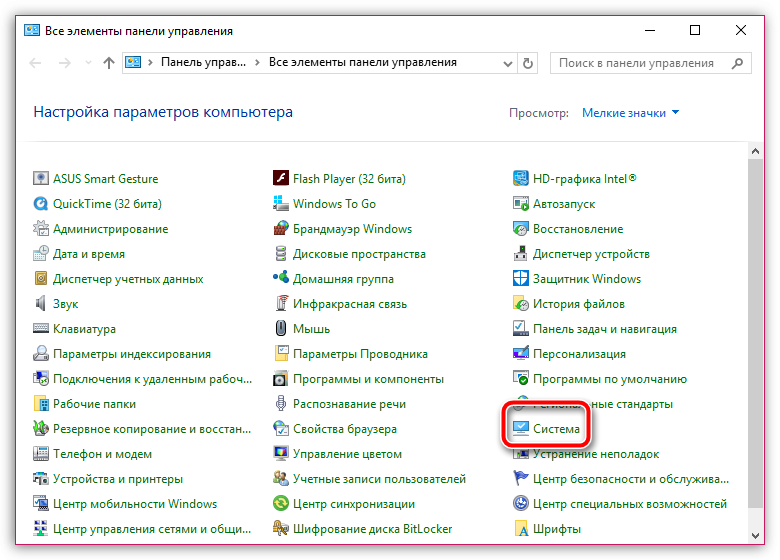Click the Система icon
Screen dimensions: 780x560
pos(521,429)
